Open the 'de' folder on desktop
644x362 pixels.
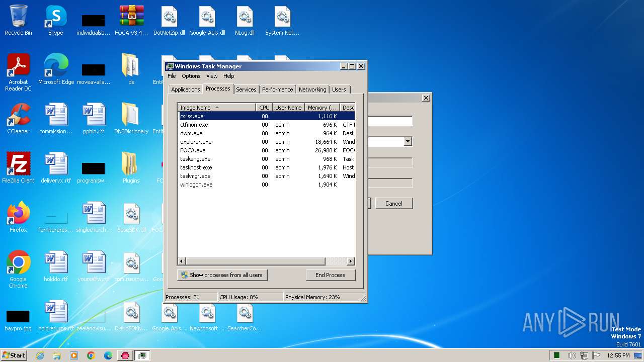131,70
